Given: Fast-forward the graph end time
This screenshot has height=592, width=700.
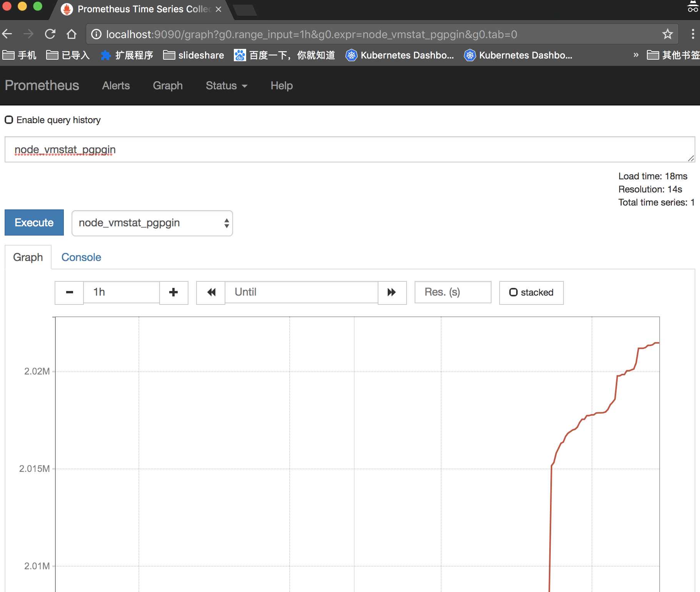Looking at the screenshot, I should click(x=392, y=293).
